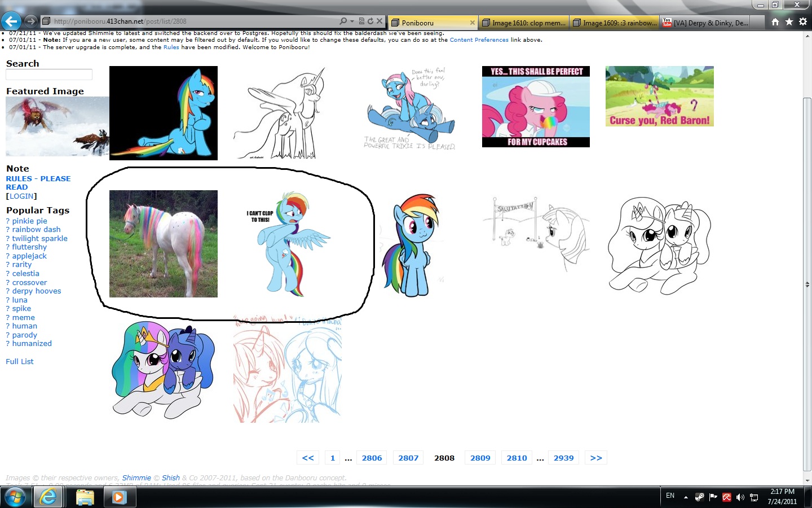Select the luna tag

20,300
